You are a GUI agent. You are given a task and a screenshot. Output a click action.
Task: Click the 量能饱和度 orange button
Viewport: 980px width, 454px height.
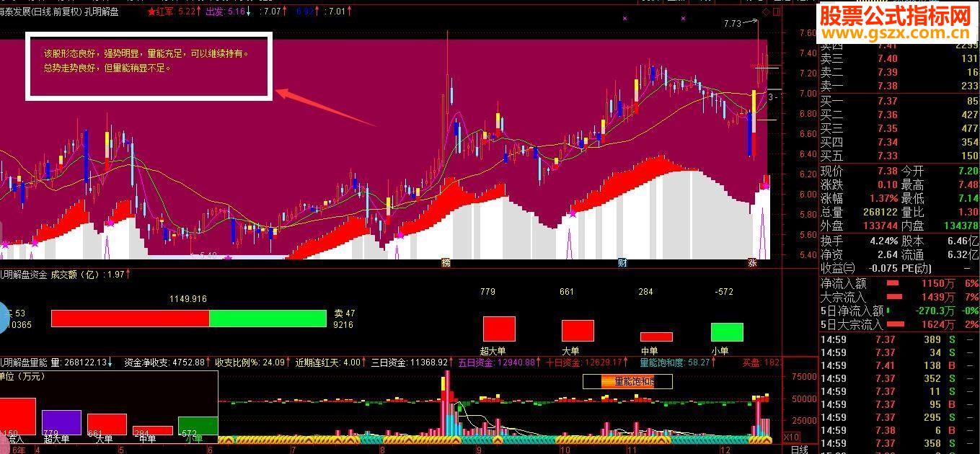coord(627,381)
